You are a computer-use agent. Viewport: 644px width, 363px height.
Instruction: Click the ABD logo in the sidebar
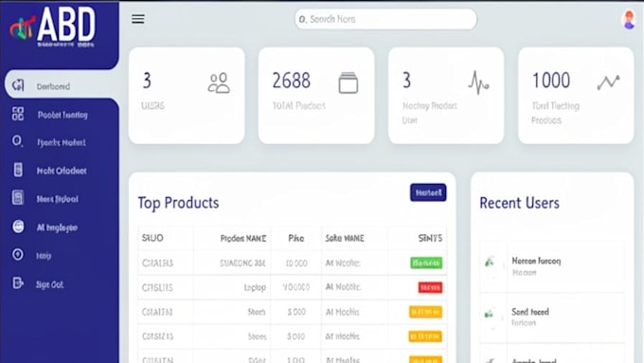(53, 27)
